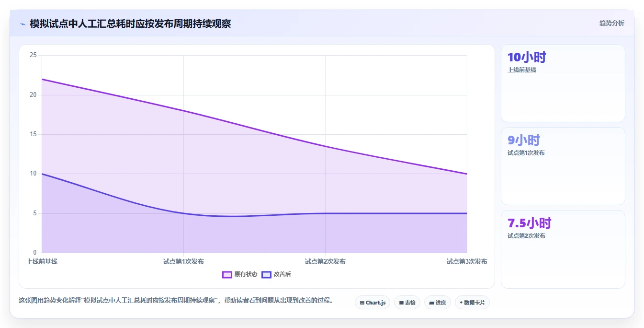Click the icon in the Chart.js chip
This screenshot has width=644, height=328.
click(362, 303)
